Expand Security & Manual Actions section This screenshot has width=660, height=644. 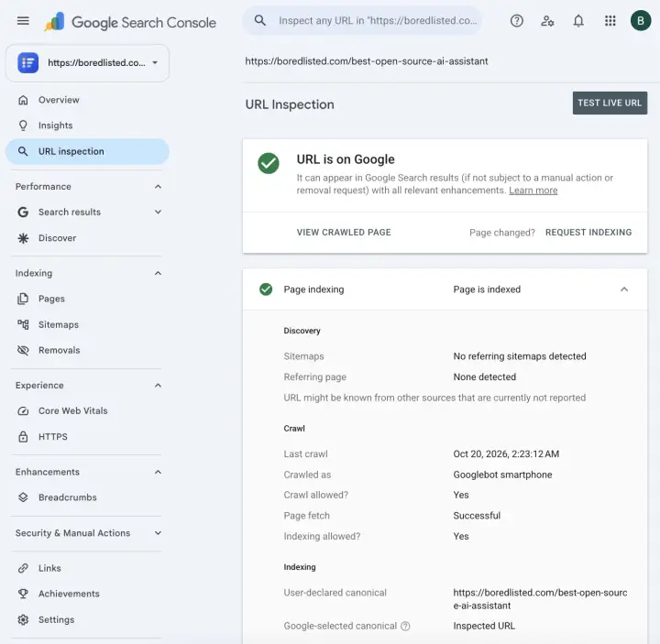(x=158, y=533)
